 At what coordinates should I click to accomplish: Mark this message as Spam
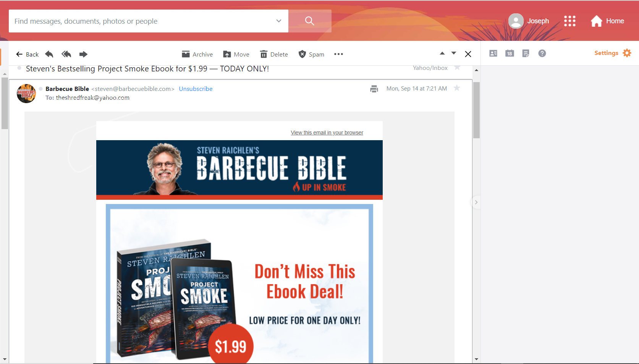pyautogui.click(x=311, y=54)
